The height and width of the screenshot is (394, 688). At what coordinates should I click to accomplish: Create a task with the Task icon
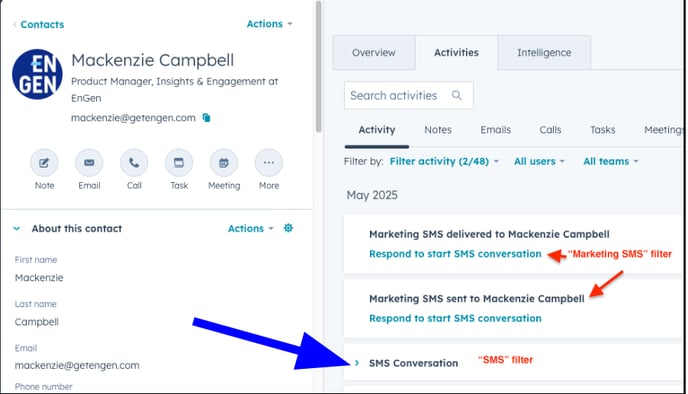tap(179, 163)
